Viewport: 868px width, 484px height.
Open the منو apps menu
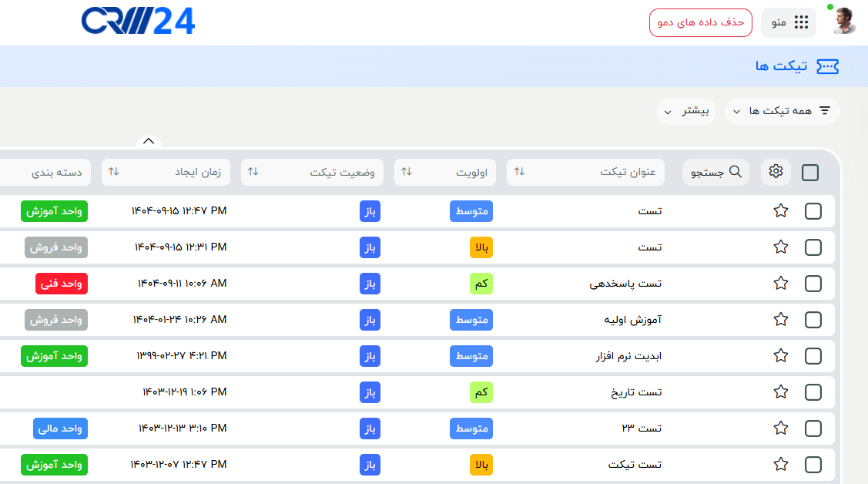[789, 22]
